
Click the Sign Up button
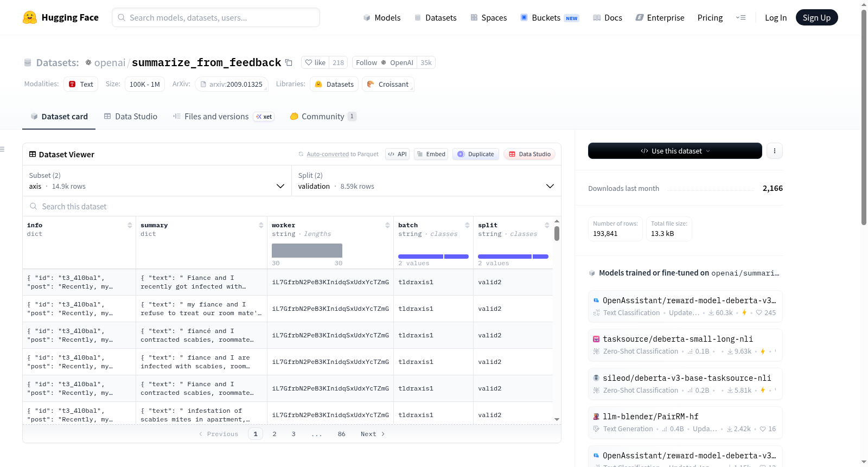pyautogui.click(x=817, y=17)
